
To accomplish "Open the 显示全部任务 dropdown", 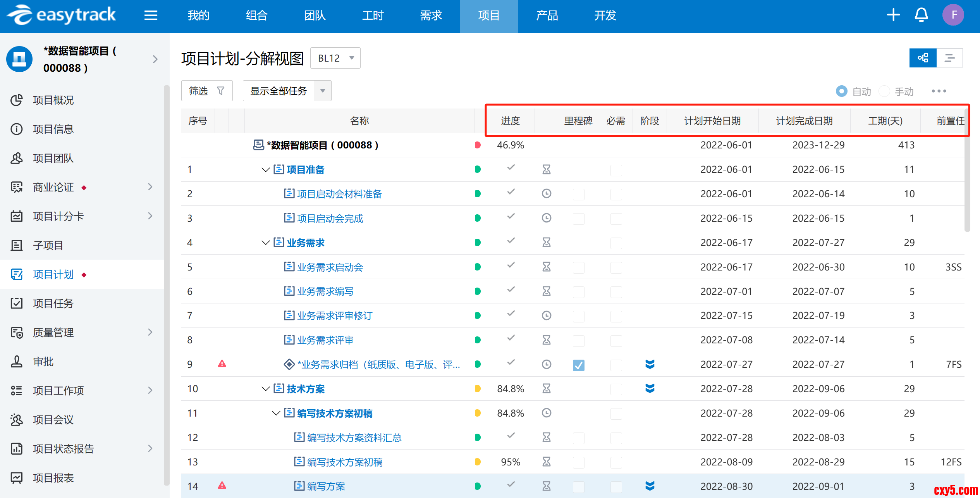I will click(x=287, y=91).
